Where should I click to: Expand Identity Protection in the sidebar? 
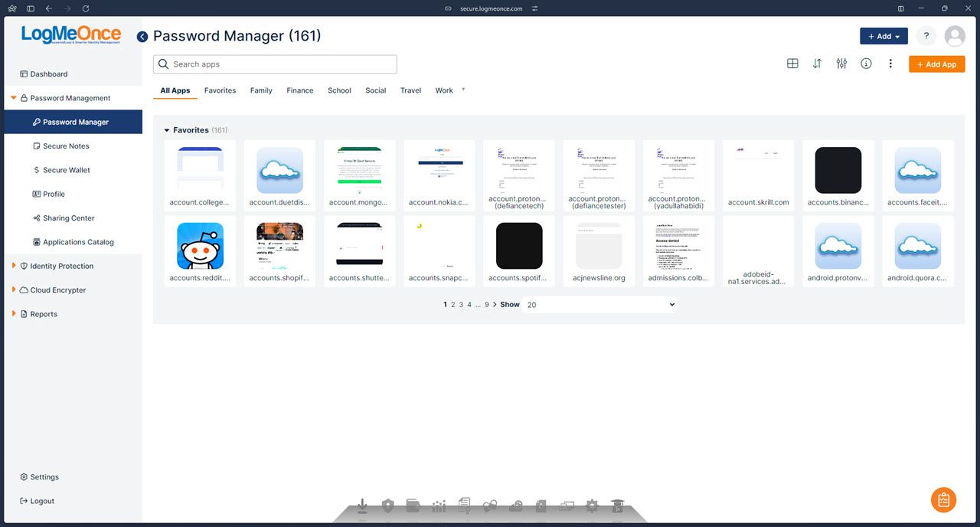pos(14,266)
